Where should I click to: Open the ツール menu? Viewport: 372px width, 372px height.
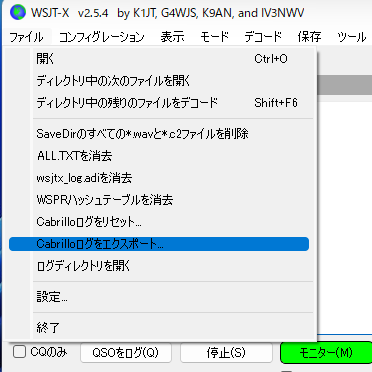[x=352, y=37]
